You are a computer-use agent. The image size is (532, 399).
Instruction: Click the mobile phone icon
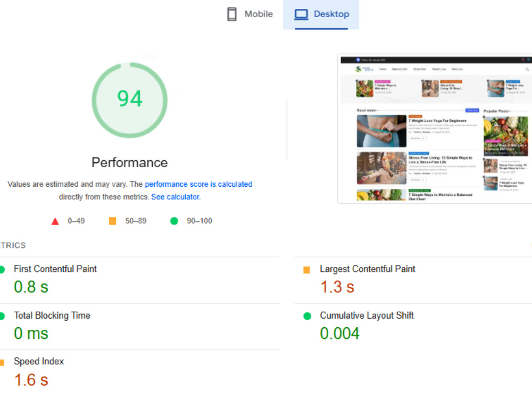click(x=232, y=14)
